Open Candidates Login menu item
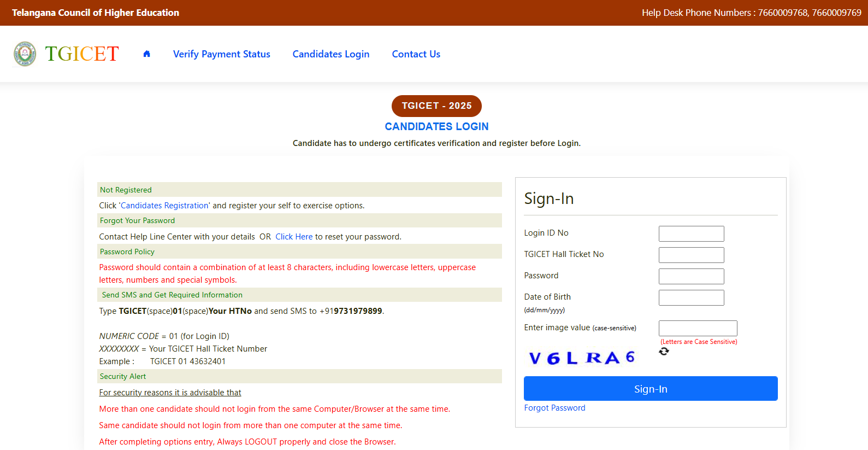868x450 pixels. click(331, 54)
